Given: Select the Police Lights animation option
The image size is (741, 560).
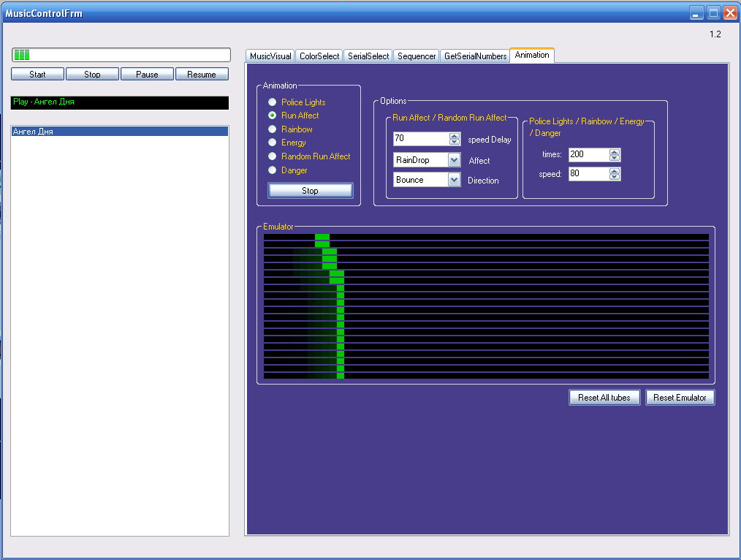Looking at the screenshot, I should (x=273, y=102).
